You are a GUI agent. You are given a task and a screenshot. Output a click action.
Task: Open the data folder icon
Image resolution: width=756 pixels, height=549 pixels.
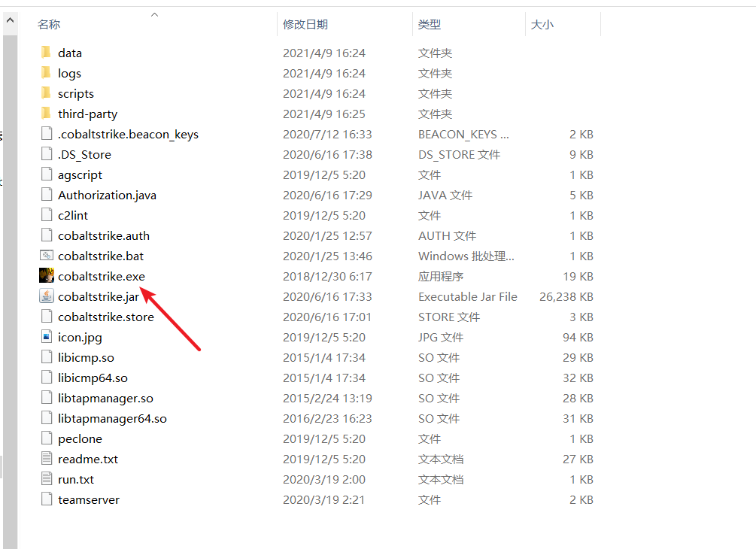(x=47, y=53)
